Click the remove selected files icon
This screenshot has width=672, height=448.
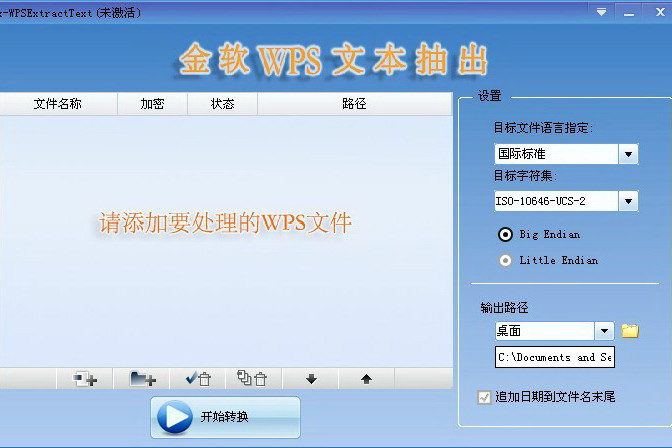198,379
